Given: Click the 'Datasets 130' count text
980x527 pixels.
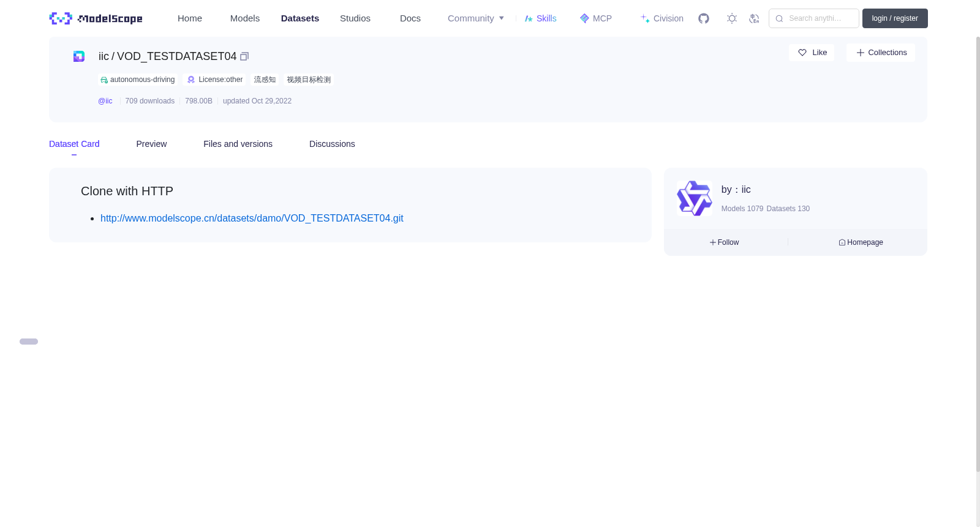Looking at the screenshot, I should (x=788, y=209).
